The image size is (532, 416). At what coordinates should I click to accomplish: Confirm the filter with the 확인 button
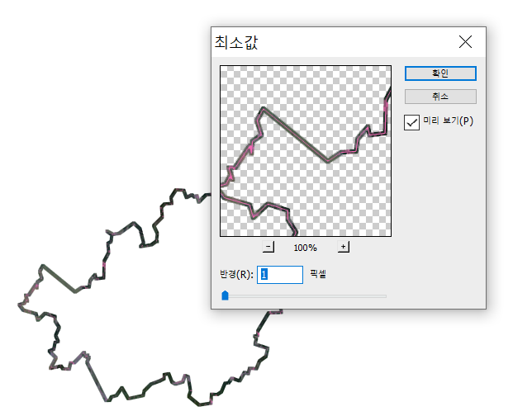pyautogui.click(x=440, y=73)
